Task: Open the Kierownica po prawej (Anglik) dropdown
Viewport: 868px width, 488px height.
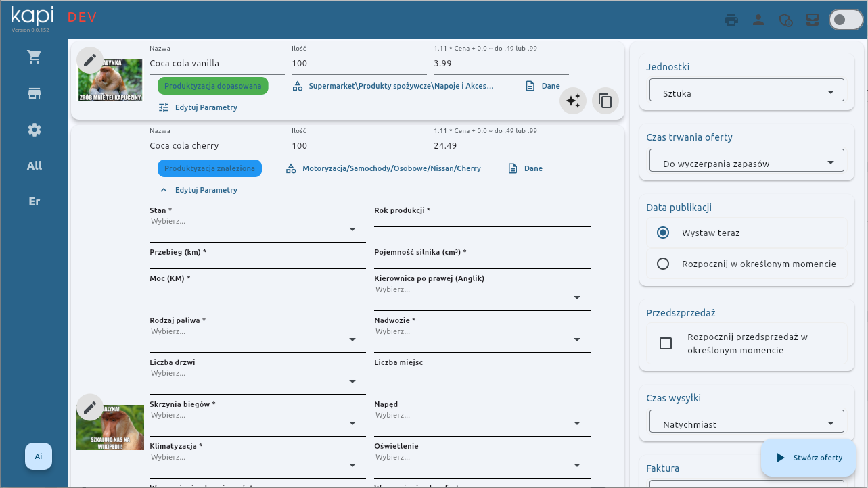Action: 482,296
